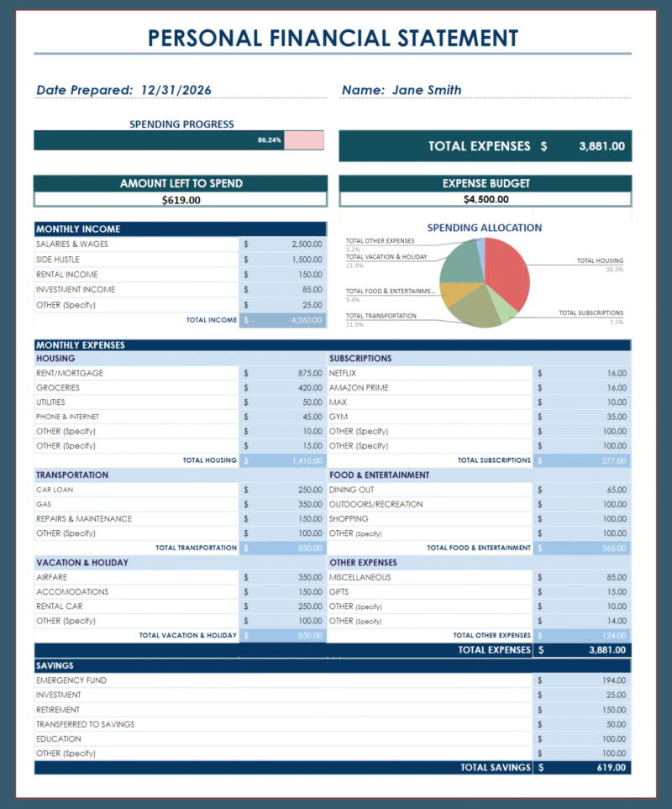Screen dimensions: 672x809
Task: Click the Retirement amount 150.00
Action: (582, 710)
